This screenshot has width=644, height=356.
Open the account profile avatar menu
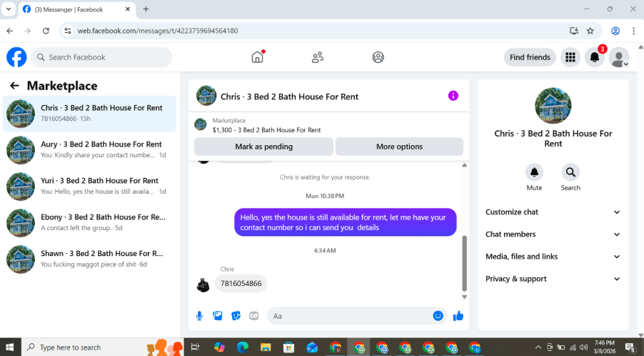point(618,57)
